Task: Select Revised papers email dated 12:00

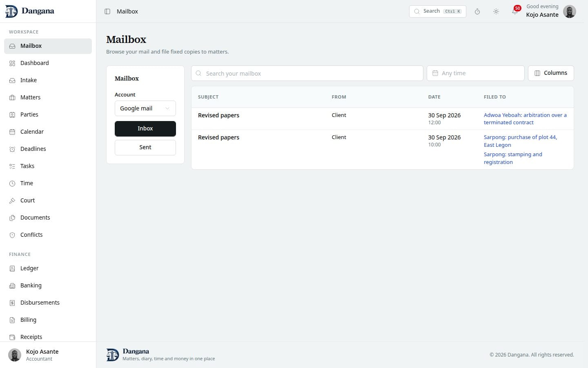Action: click(383, 119)
